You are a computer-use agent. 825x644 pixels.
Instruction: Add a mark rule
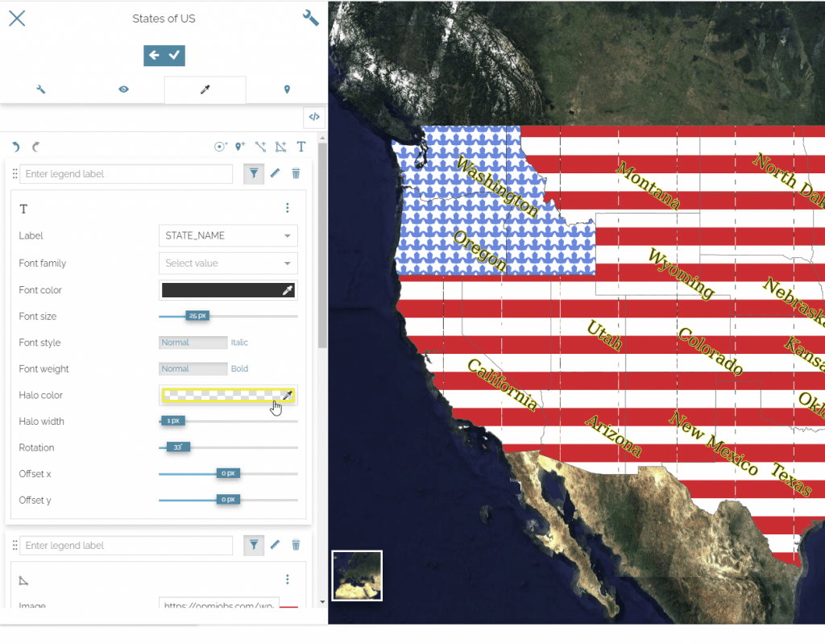click(221, 147)
